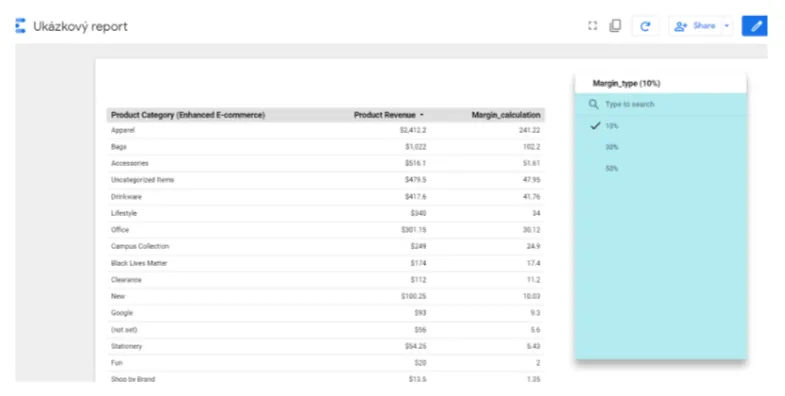This screenshot has height=396, width=785.
Task: Click the search magnifier icon in Margin_type
Action: click(x=593, y=104)
